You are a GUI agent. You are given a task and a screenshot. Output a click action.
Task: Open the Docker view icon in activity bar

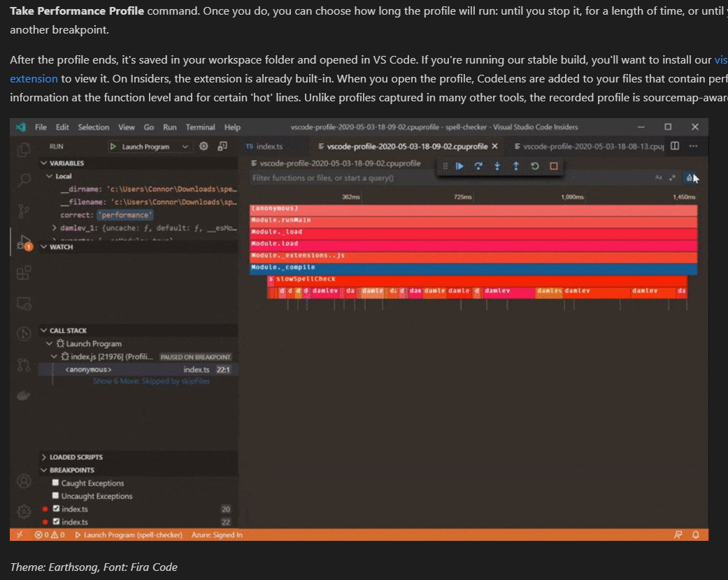[24, 396]
